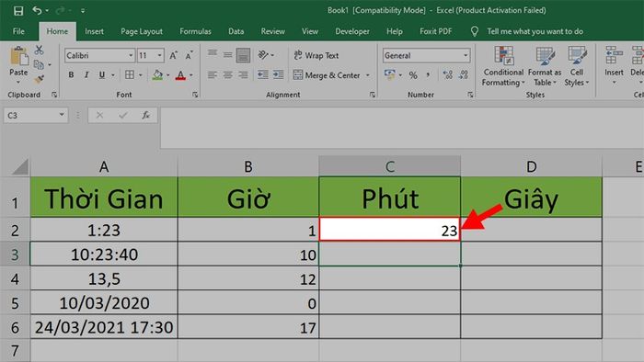Click the Format Painter brush icon

39,79
